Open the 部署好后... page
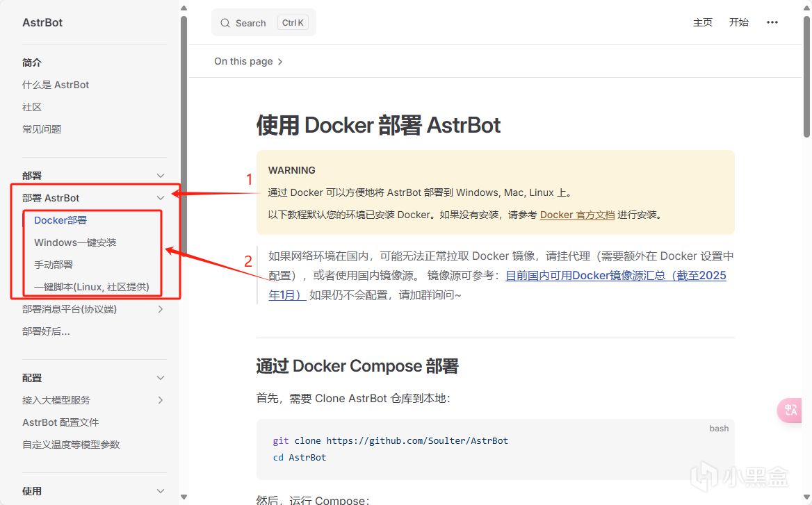The height and width of the screenshot is (505, 812). pyautogui.click(x=46, y=331)
